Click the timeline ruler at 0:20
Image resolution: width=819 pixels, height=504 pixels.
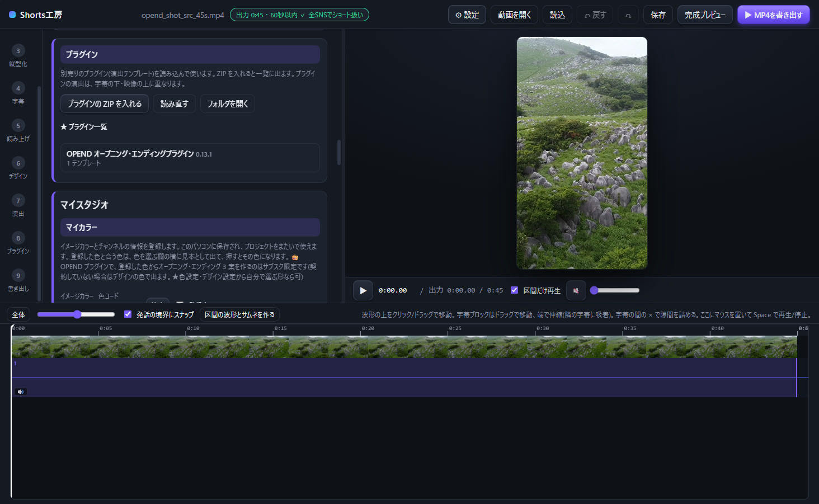coord(368,329)
